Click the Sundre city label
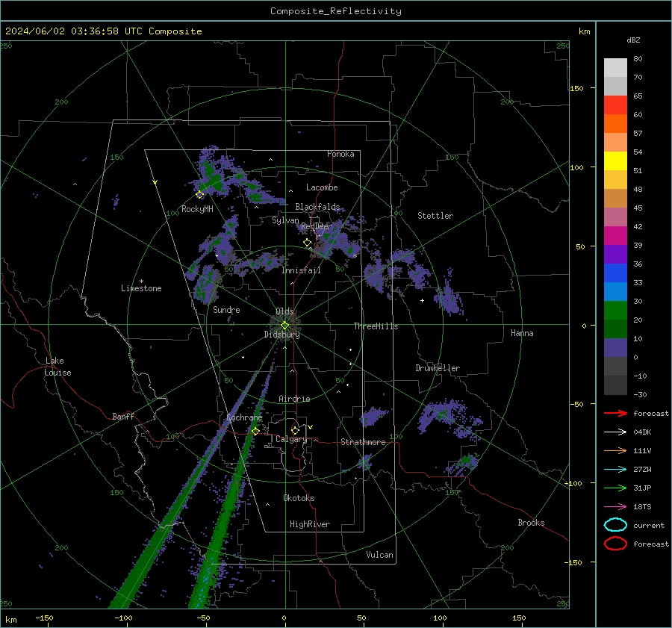672x628 pixels. pyautogui.click(x=227, y=310)
